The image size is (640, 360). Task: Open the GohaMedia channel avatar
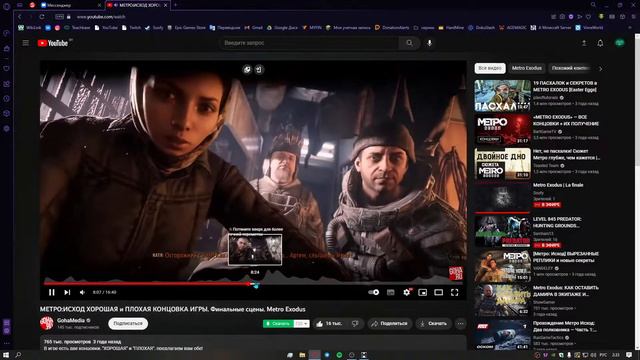point(47,323)
